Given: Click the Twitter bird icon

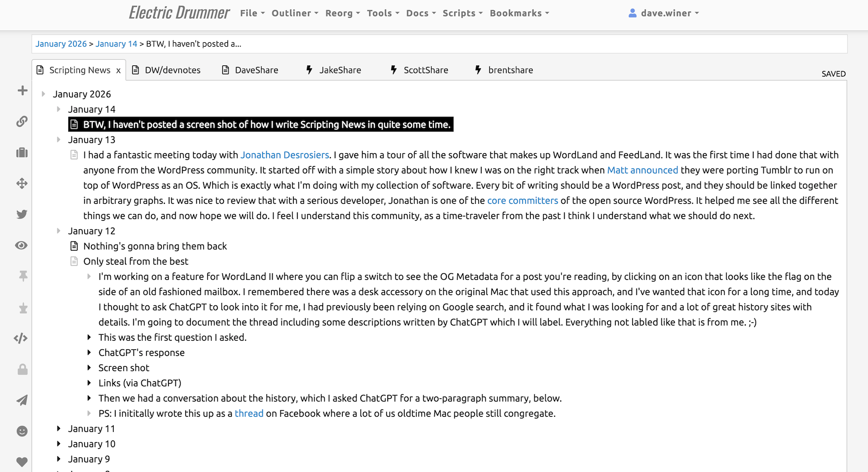Looking at the screenshot, I should coord(22,215).
